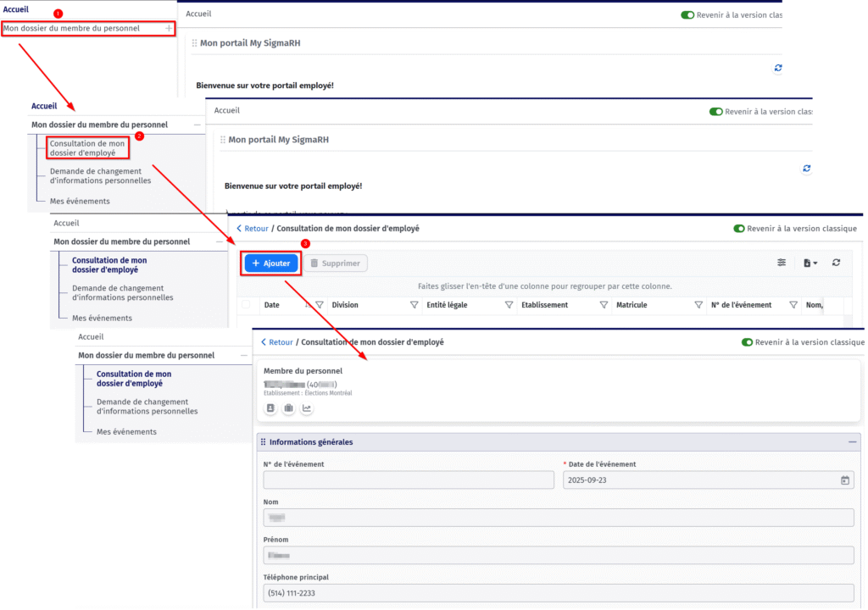Viewport: 868px width, 610px height.
Task: Toggle classic version switch above Membre du personnel card
Action: 747,342
